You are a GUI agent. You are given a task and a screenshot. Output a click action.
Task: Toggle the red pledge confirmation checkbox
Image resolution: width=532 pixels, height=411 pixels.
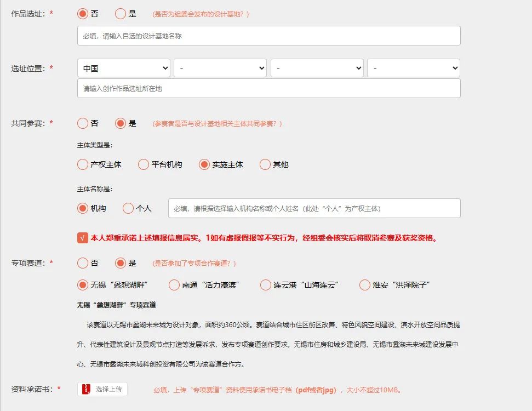tap(82, 238)
